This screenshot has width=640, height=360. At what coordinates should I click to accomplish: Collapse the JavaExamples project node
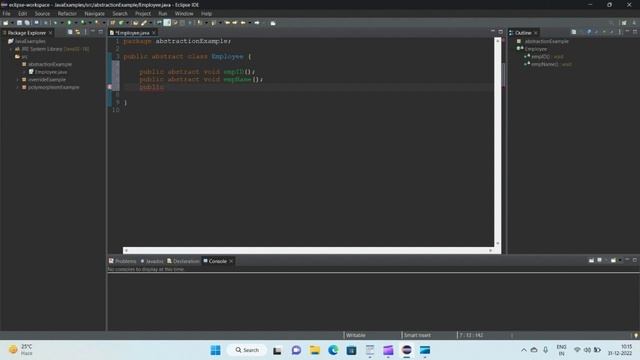pyautogui.click(x=4, y=41)
